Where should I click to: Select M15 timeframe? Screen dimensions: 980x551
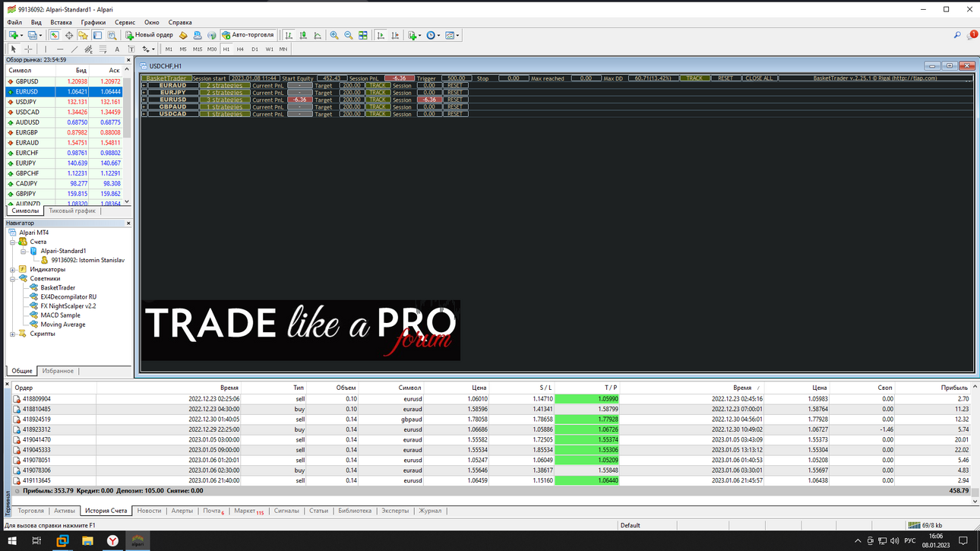pyautogui.click(x=198, y=49)
